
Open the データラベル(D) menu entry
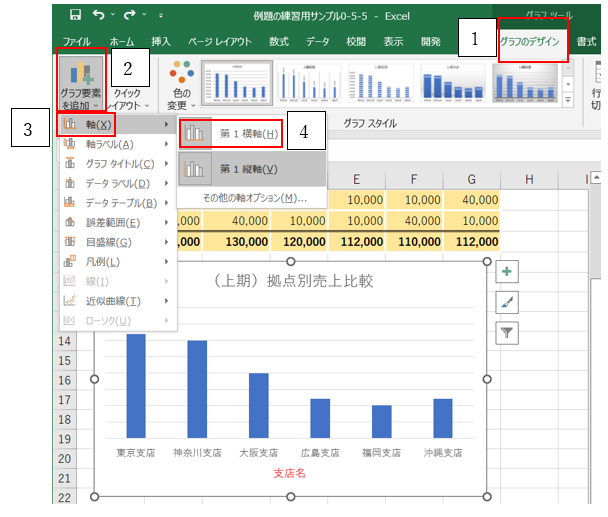[x=118, y=183]
